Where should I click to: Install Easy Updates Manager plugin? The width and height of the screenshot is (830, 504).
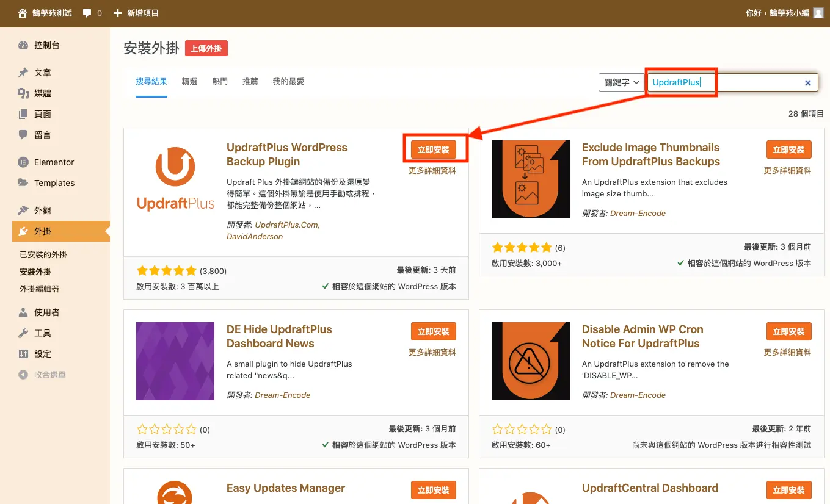click(x=434, y=490)
